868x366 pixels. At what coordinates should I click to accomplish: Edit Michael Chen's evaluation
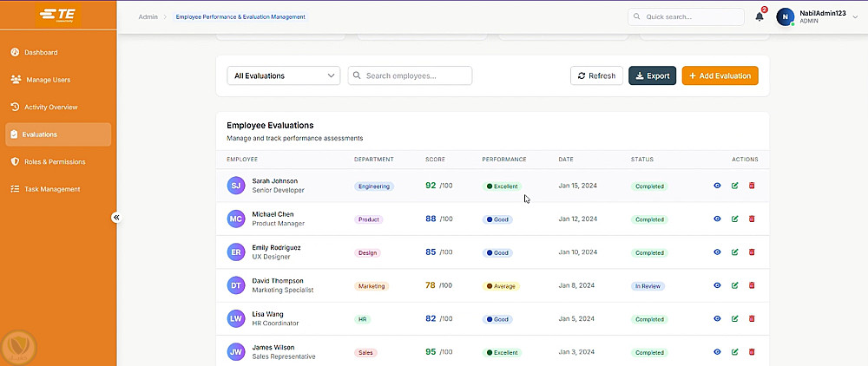coord(735,219)
